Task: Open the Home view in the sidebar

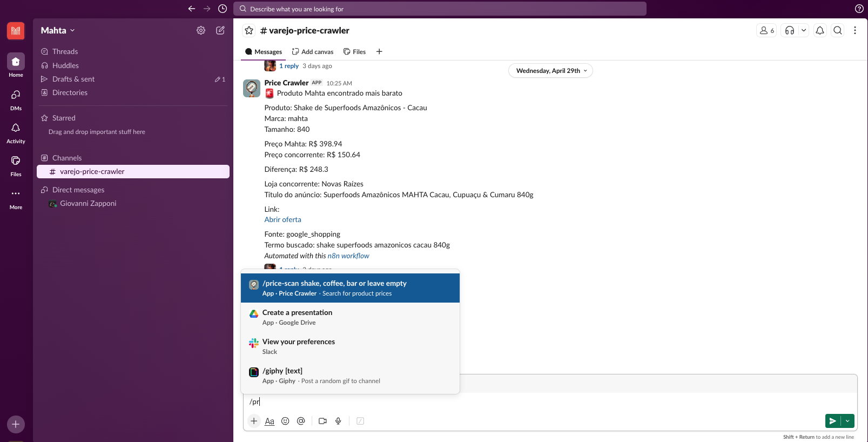Action: click(16, 65)
